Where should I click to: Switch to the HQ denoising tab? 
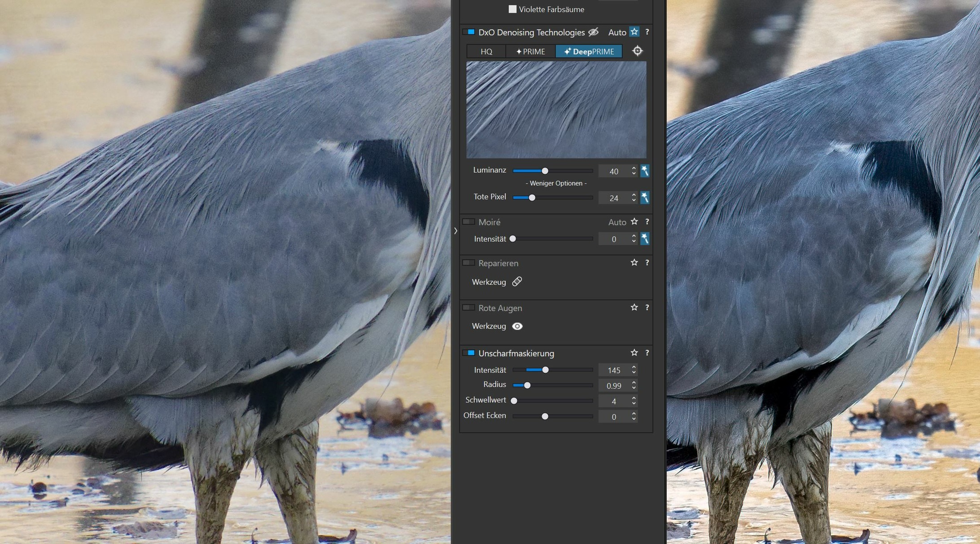click(486, 52)
